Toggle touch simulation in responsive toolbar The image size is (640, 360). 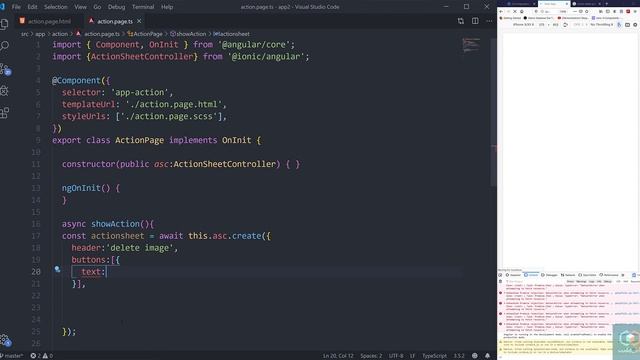coord(619,24)
